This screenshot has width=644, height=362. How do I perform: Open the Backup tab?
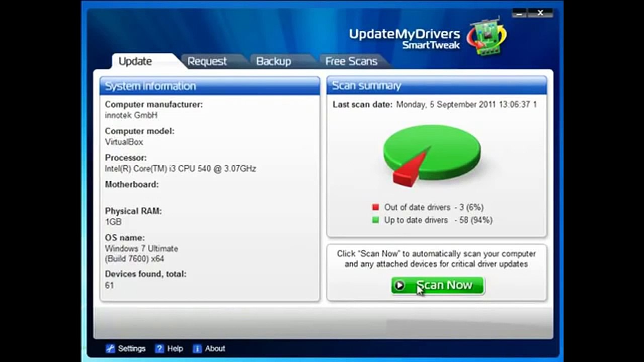pyautogui.click(x=273, y=61)
